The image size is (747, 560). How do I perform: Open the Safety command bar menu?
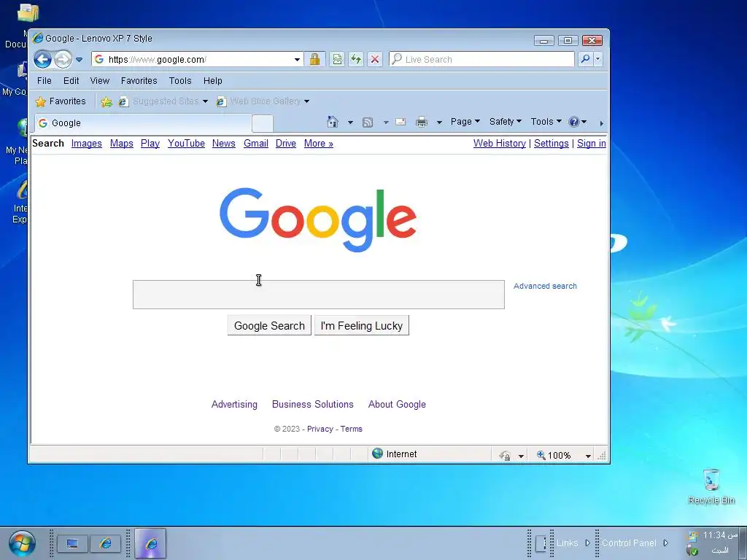505,122
